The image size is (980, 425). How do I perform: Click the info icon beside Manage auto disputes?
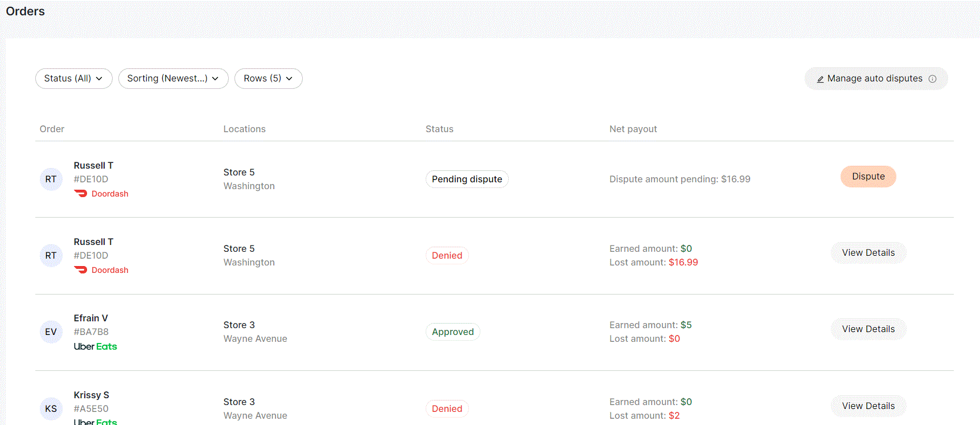point(932,79)
